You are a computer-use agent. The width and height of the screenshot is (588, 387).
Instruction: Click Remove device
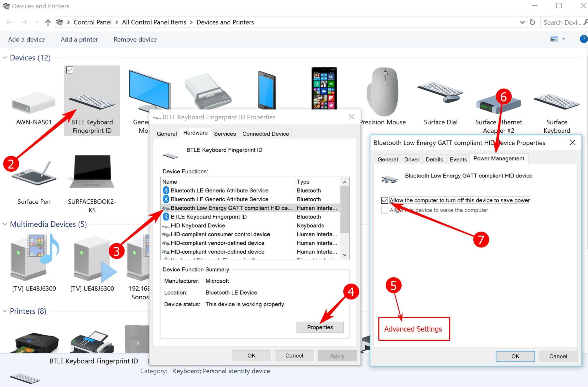tap(135, 39)
